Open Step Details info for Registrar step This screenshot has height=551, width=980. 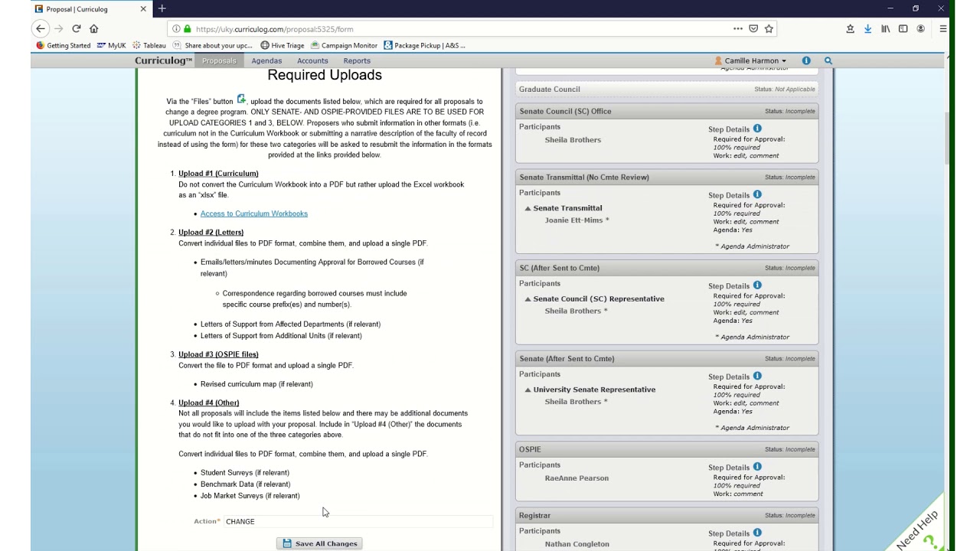pyautogui.click(x=757, y=532)
